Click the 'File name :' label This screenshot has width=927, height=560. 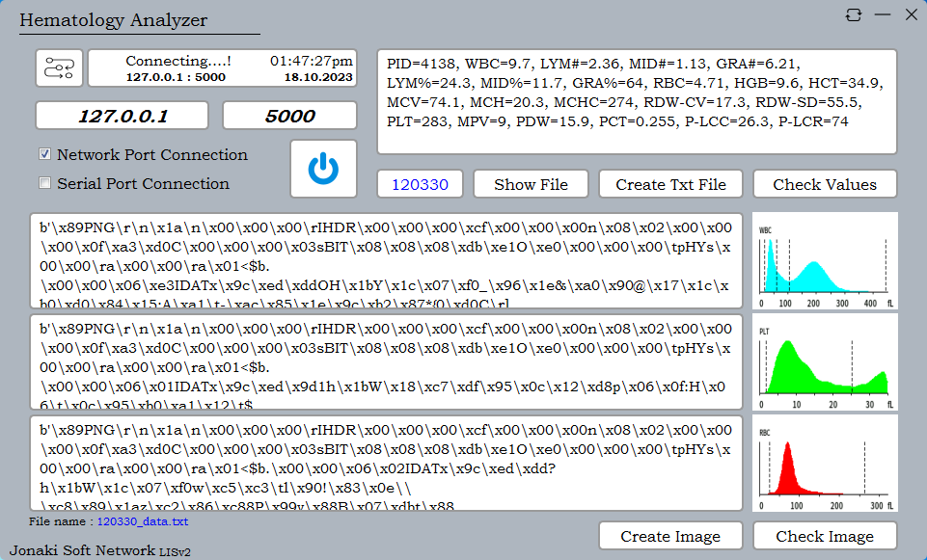coord(61,521)
